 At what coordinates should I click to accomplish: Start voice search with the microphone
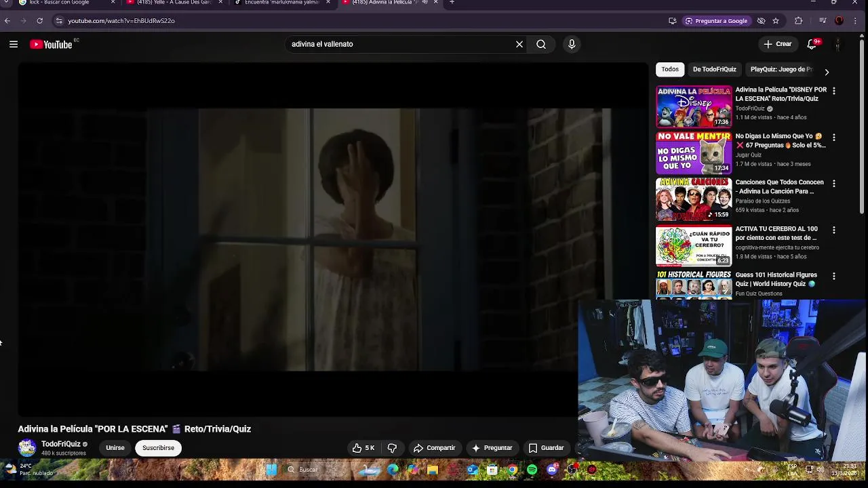pos(572,44)
